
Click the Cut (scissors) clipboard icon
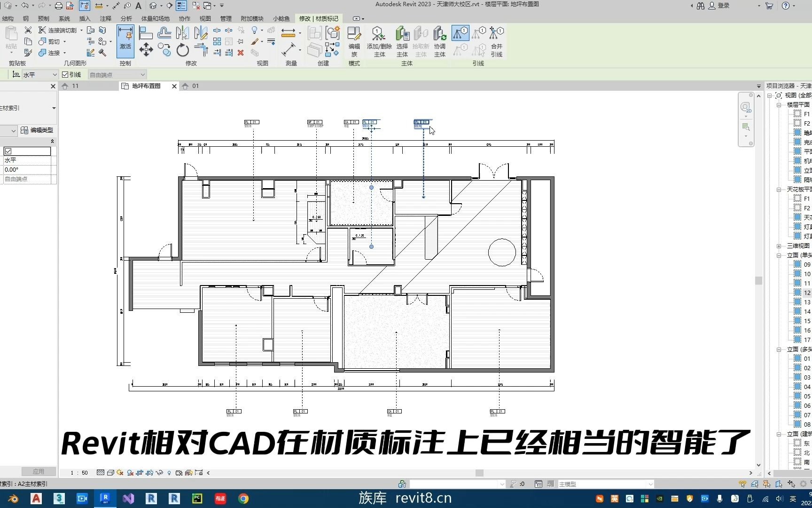[28, 30]
